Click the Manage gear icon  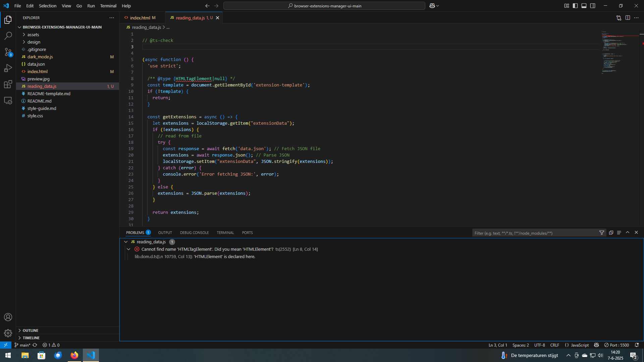[x=8, y=333]
